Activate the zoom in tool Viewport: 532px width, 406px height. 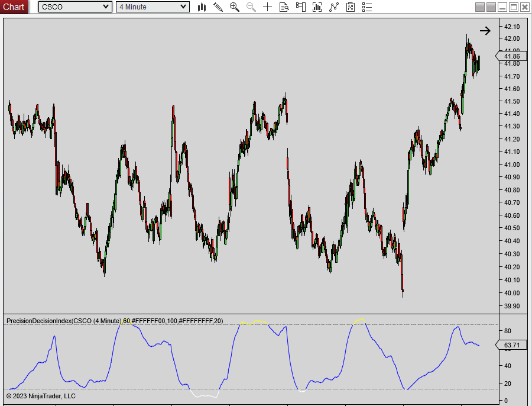pos(234,7)
